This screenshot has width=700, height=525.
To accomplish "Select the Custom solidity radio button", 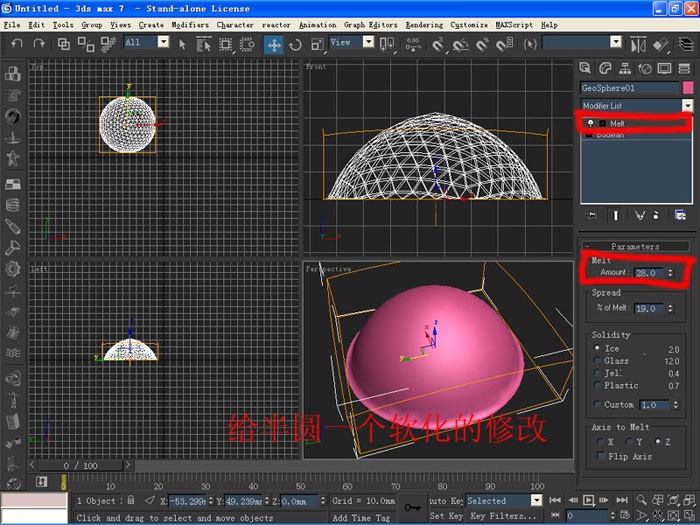I will click(x=597, y=404).
